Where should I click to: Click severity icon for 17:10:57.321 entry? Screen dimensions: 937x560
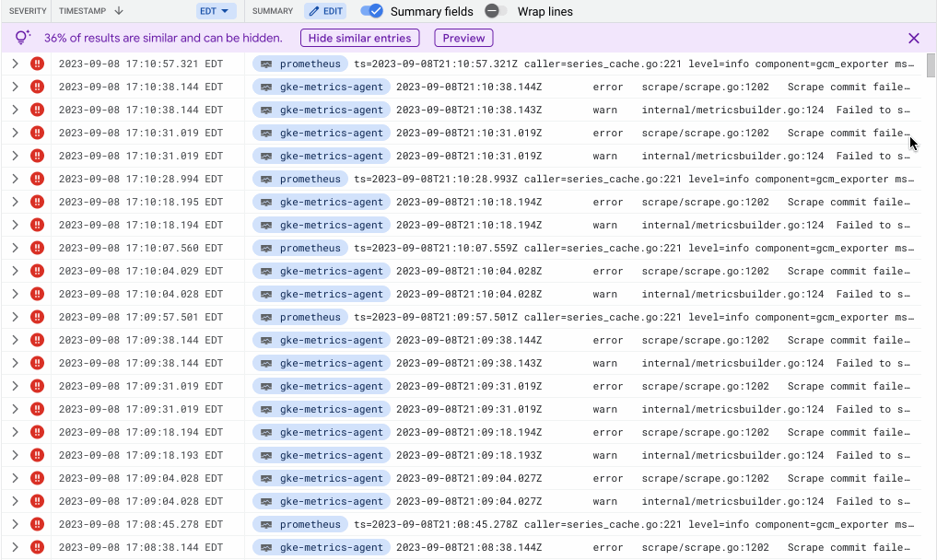[x=37, y=64]
